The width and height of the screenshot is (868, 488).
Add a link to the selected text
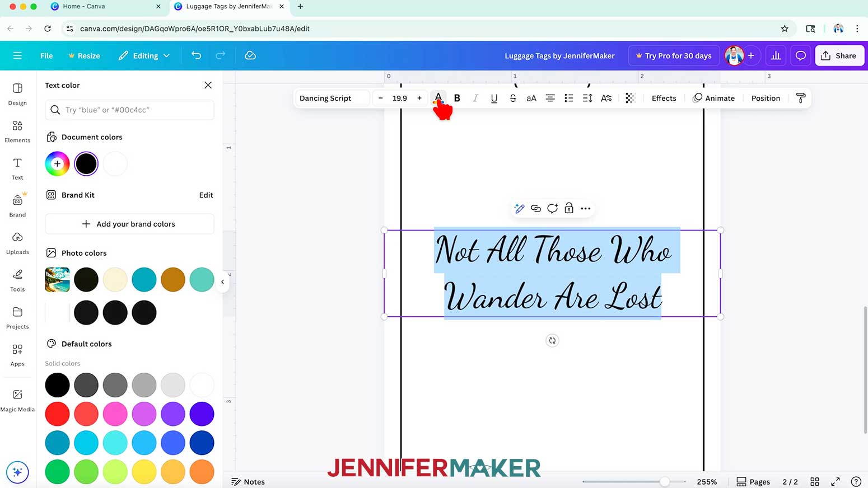(x=536, y=208)
